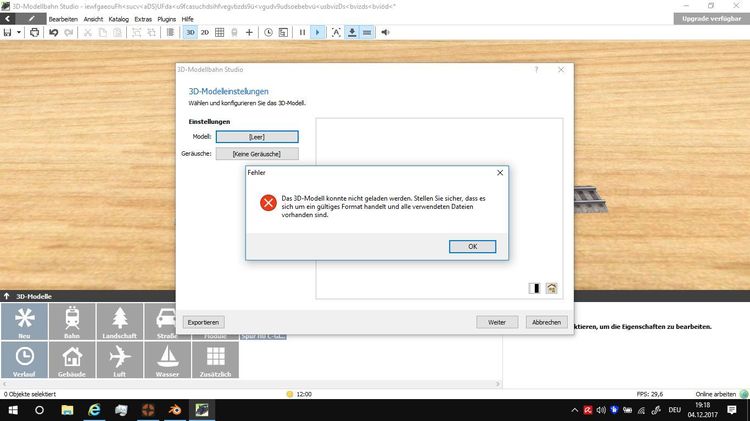750x421 pixels.
Task: Click the event manager icon beside the clock
Action: [283, 33]
